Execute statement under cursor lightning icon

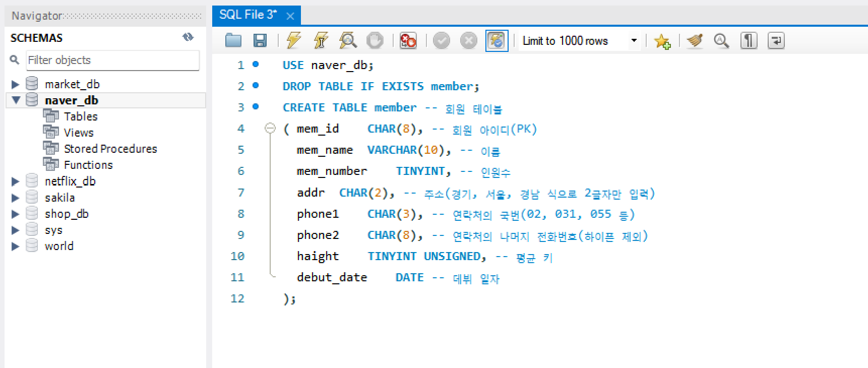pyautogui.click(x=321, y=40)
